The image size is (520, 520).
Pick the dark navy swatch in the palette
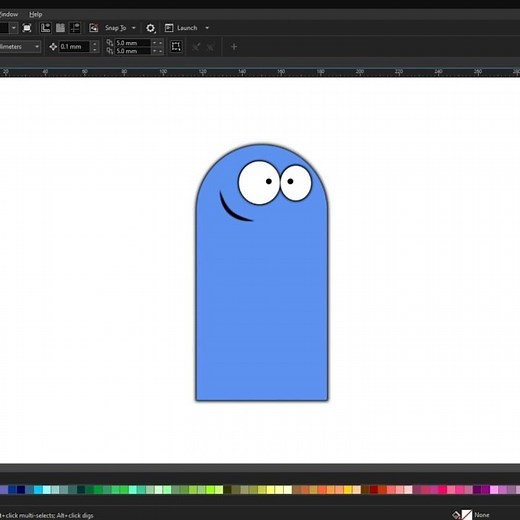[x=21, y=490]
